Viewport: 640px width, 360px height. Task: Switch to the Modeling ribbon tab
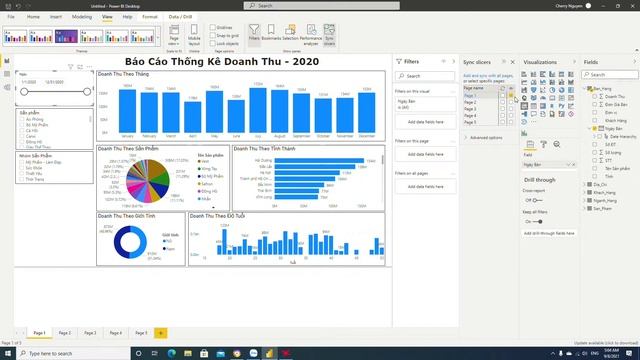82,17
